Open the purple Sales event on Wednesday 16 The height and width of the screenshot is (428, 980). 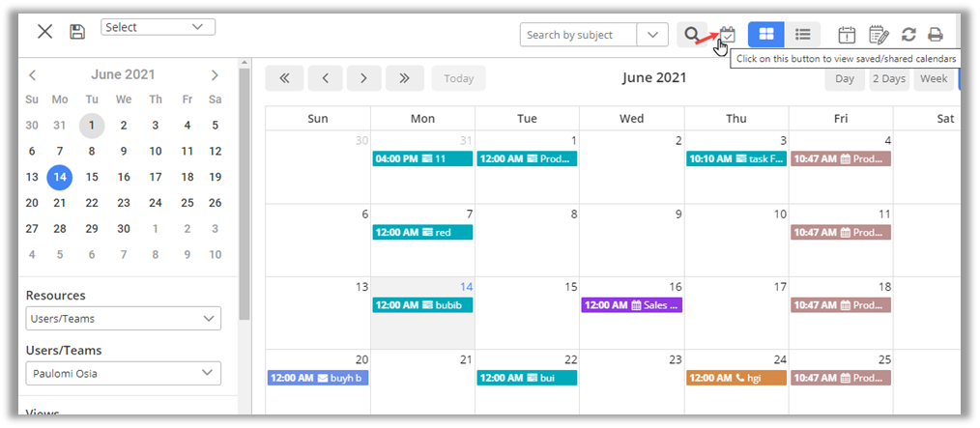(x=632, y=305)
